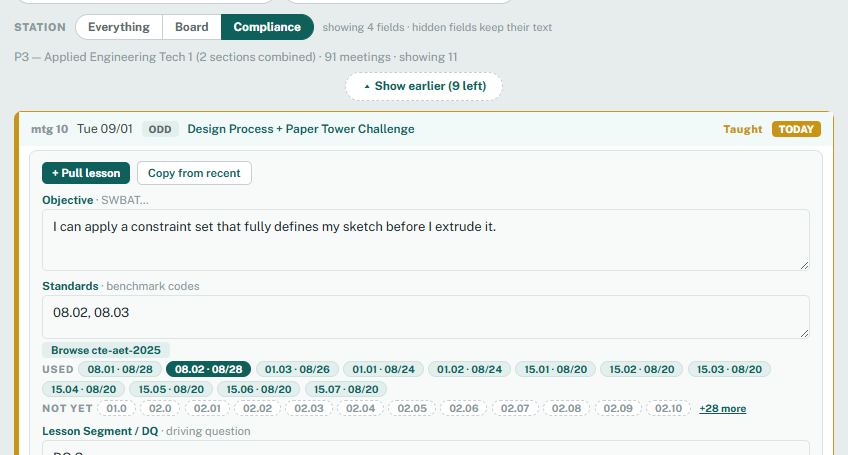
Task: Open the +28 more standards link
Action: point(723,409)
